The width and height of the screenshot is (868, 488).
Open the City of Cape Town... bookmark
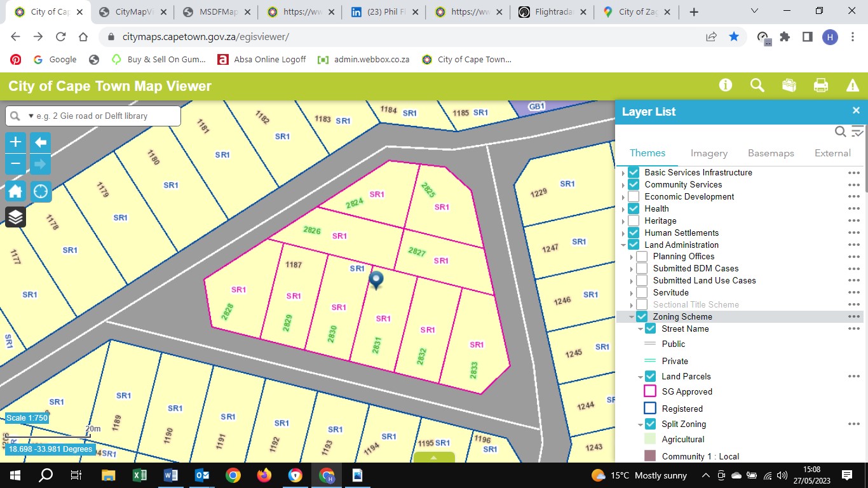click(x=467, y=60)
